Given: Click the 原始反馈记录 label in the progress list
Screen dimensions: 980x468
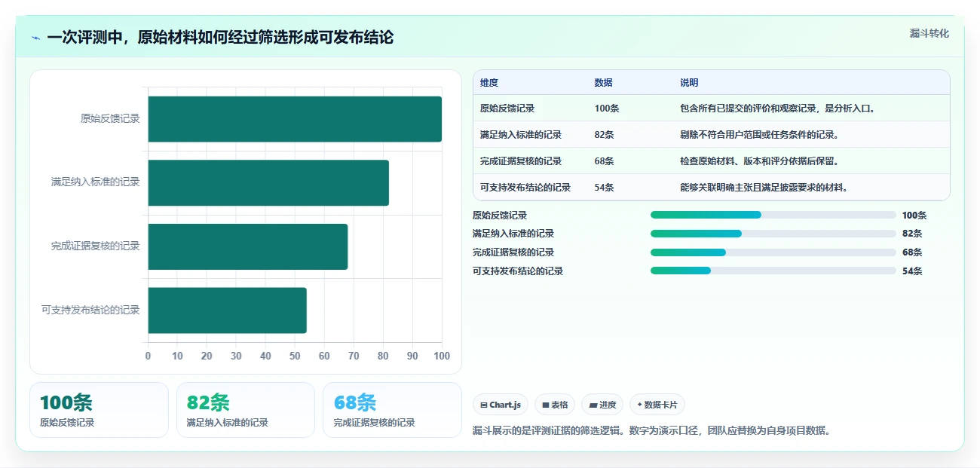Looking at the screenshot, I should (x=500, y=215).
